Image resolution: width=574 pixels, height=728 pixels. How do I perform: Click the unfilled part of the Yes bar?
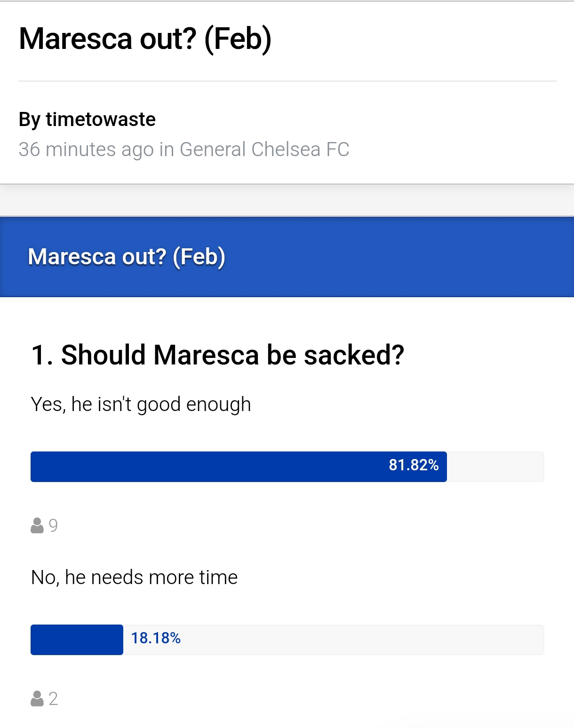(495, 467)
